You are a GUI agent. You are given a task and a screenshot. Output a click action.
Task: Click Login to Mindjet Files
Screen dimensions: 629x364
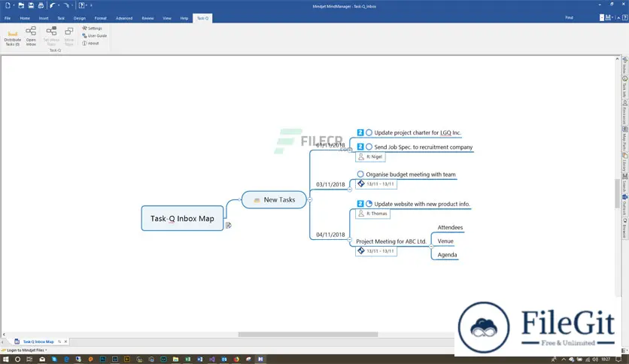click(x=25, y=350)
